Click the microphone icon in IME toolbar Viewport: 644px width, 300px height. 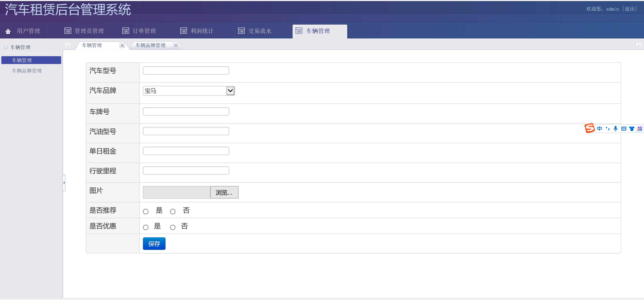[615, 129]
